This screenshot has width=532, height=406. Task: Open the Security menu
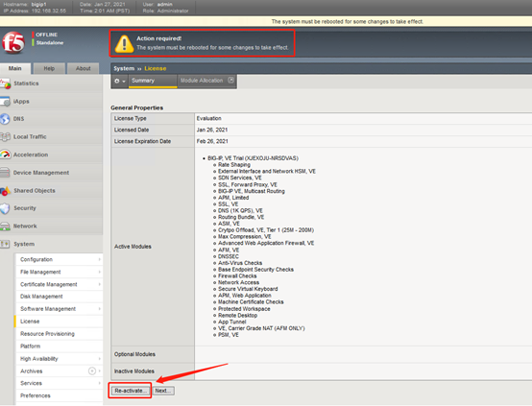[x=51, y=208]
